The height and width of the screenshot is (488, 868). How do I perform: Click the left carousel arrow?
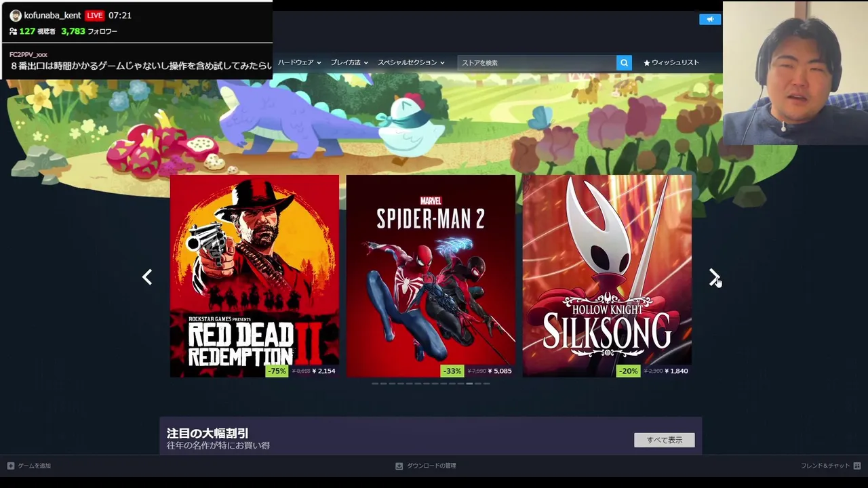[147, 277]
